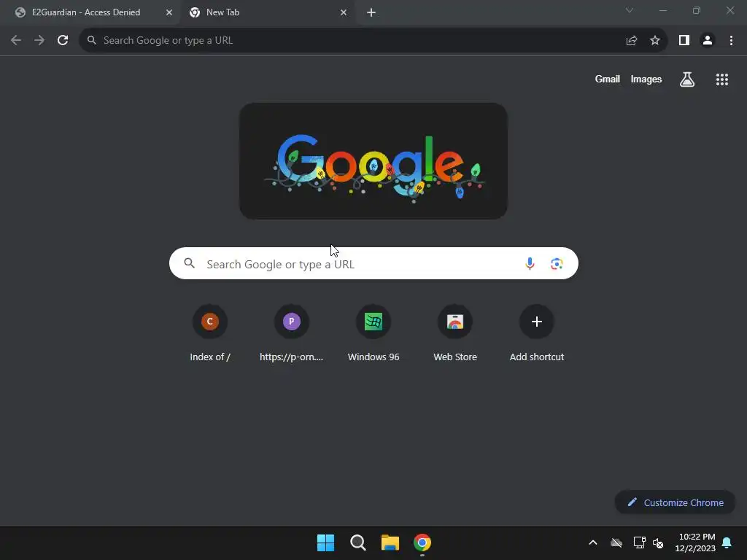Open Gmail link
747x560 pixels.
(608, 79)
